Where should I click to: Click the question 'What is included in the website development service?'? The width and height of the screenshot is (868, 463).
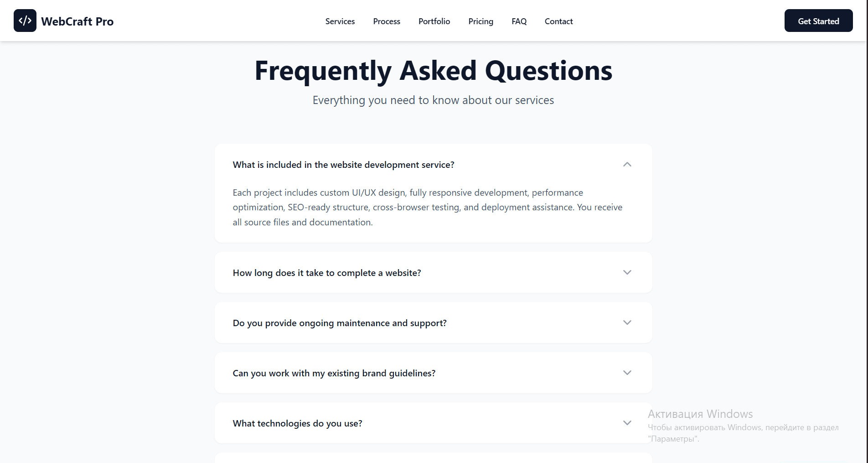click(x=343, y=165)
